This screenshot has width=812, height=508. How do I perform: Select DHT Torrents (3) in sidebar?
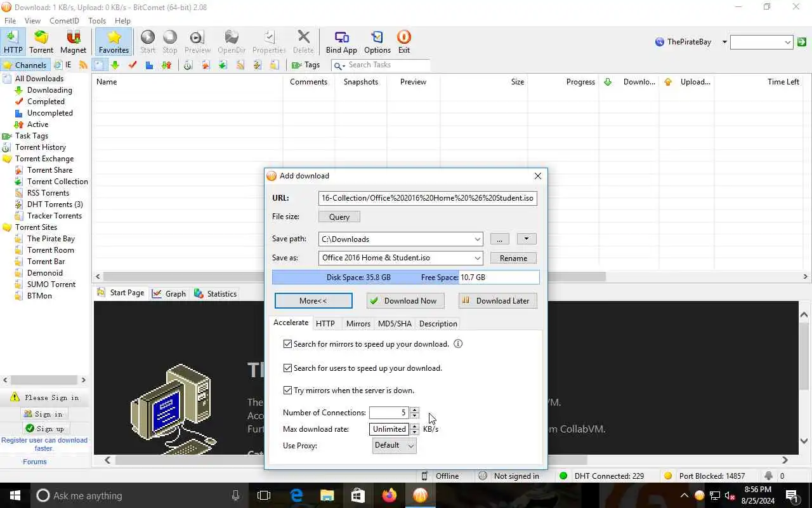pos(55,204)
